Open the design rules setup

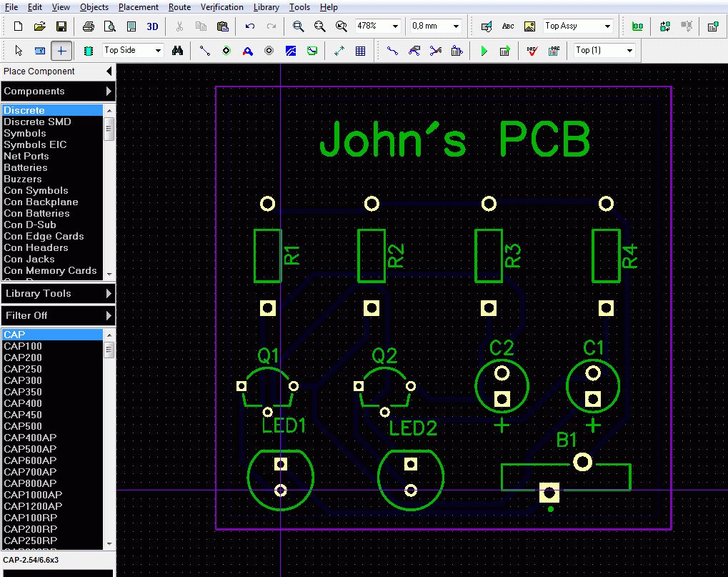pyautogui.click(x=554, y=50)
